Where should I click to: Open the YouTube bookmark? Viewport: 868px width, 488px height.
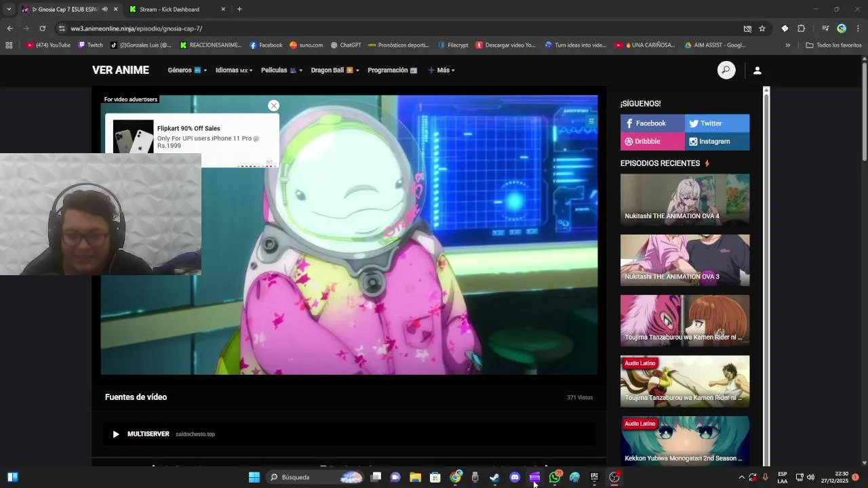tap(48, 45)
